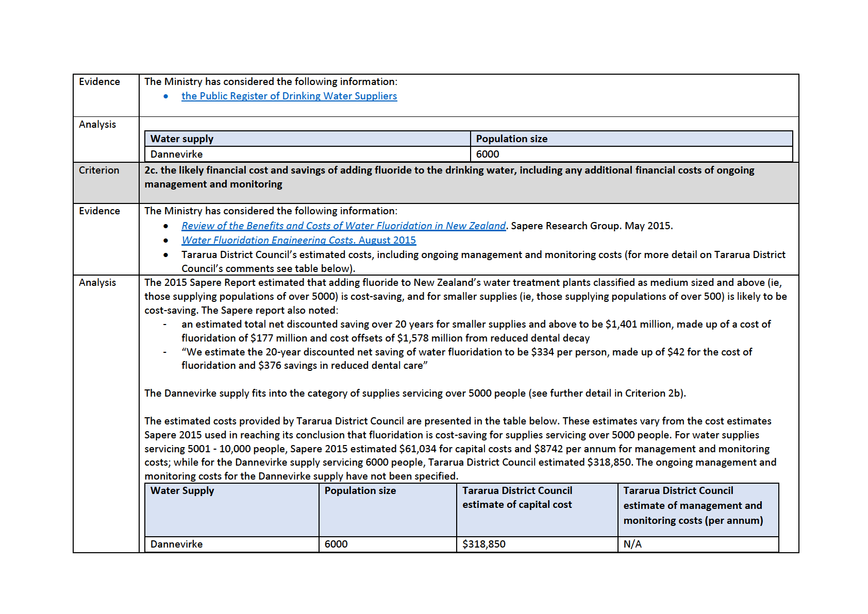Image resolution: width=868 pixels, height=614 pixels.
Task: Click the Population size header in bottom table
Action: 360,490
